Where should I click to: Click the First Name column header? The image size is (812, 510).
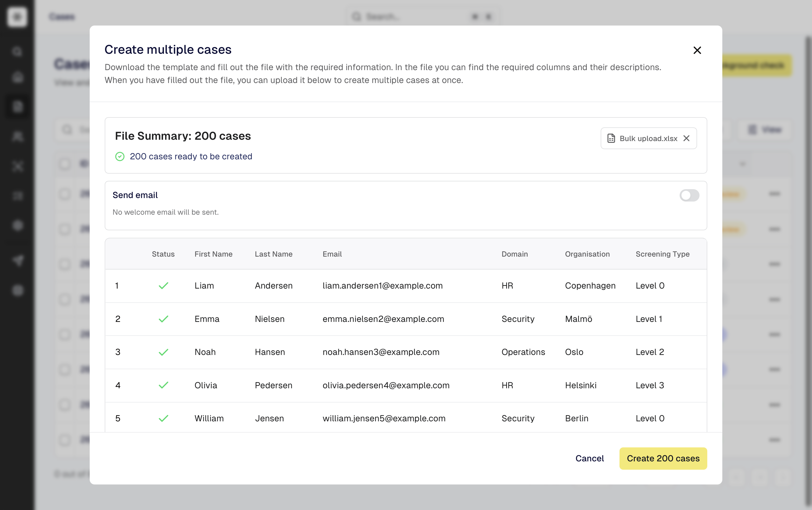point(213,254)
